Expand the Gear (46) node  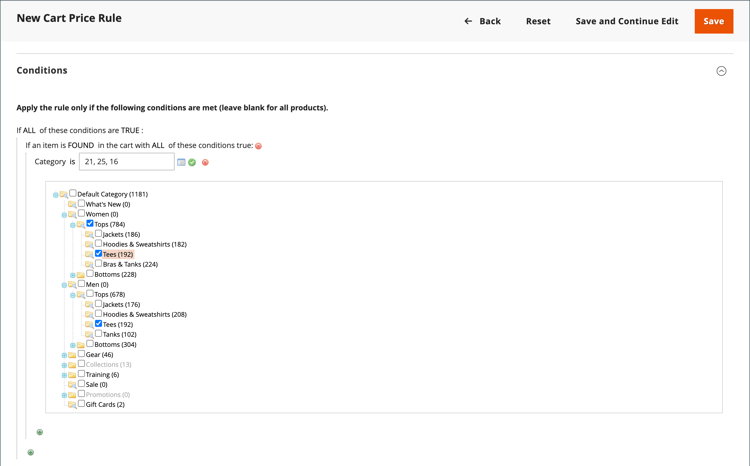tap(64, 355)
